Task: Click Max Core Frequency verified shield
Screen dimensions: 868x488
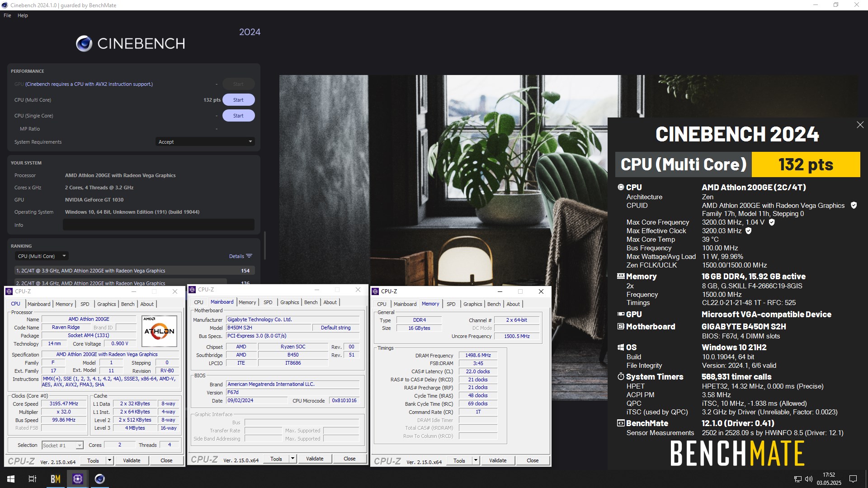Action: 772,222
